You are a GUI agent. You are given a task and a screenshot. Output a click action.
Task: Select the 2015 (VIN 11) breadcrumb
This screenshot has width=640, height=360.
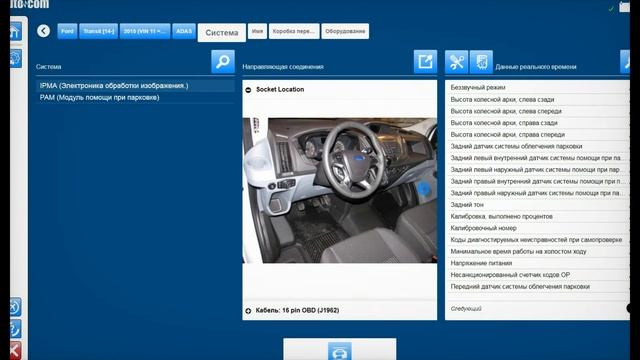pos(145,31)
